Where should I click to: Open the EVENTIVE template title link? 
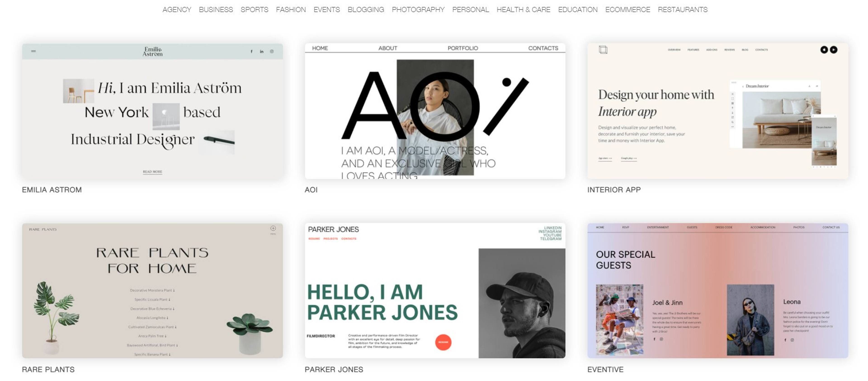[605, 369]
